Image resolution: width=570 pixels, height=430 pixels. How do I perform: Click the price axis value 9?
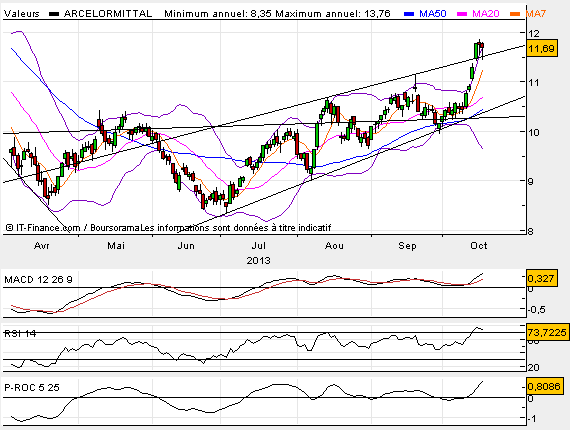click(x=531, y=181)
